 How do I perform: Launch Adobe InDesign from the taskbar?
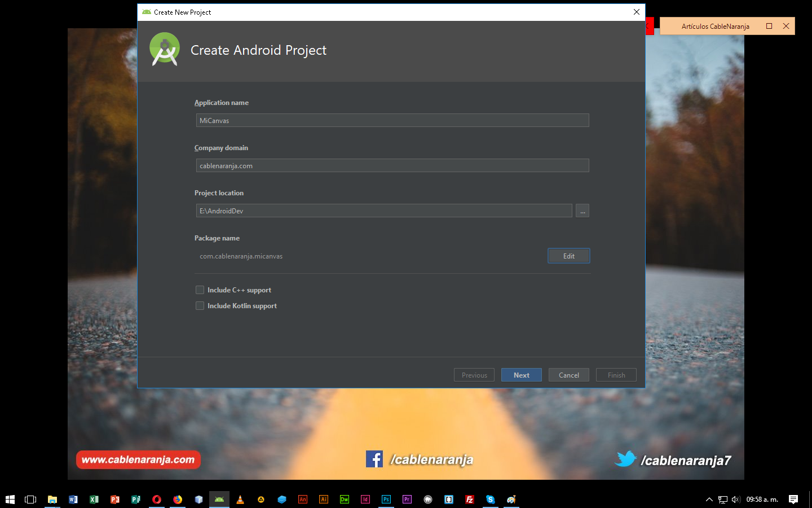[x=365, y=500]
